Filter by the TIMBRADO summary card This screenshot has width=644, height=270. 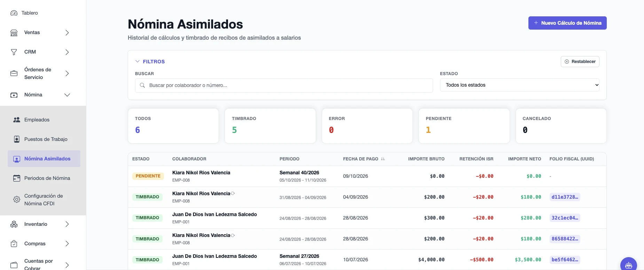click(x=270, y=126)
